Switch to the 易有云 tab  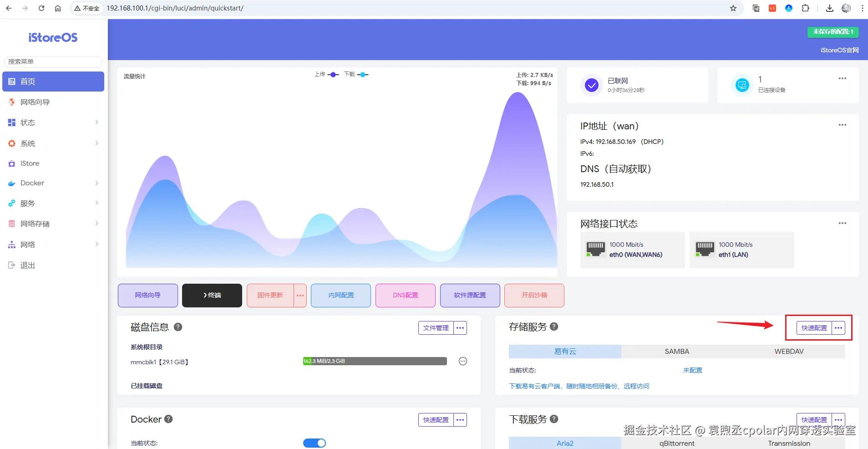tap(565, 352)
